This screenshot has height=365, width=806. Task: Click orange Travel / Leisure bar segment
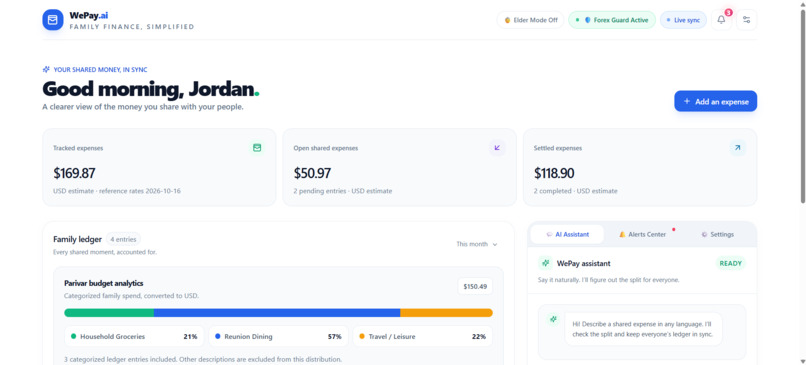click(x=446, y=313)
